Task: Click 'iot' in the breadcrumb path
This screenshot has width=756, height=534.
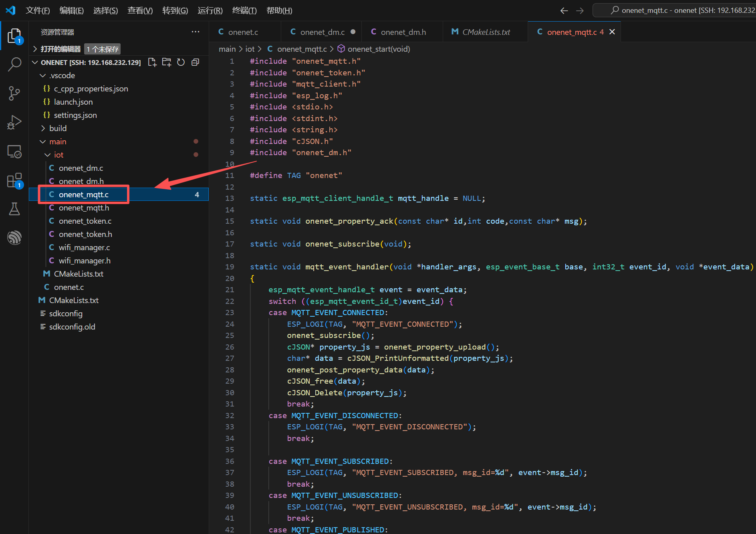Action: pyautogui.click(x=250, y=49)
